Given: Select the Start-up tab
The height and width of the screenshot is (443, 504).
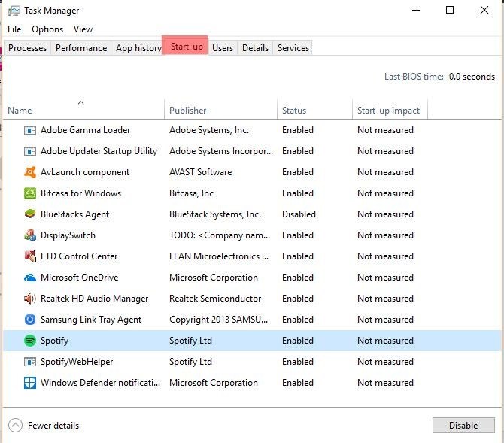Looking at the screenshot, I should click(x=187, y=47).
